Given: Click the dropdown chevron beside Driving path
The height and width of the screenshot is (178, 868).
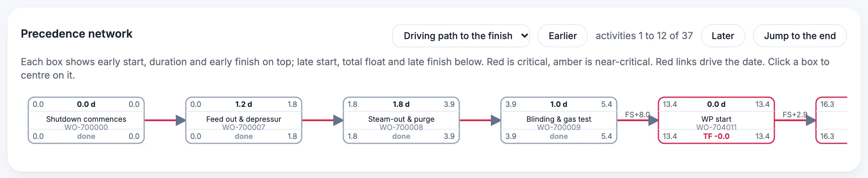Looking at the screenshot, I should [x=524, y=36].
